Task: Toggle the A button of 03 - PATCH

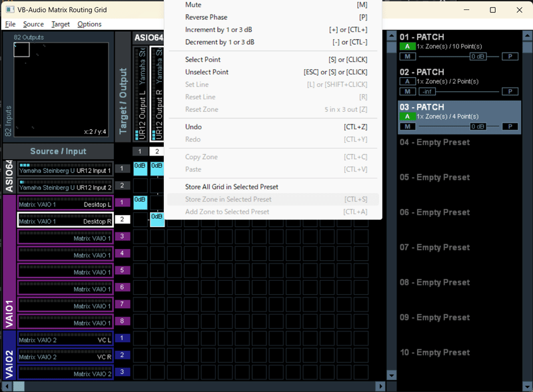Action: (407, 116)
